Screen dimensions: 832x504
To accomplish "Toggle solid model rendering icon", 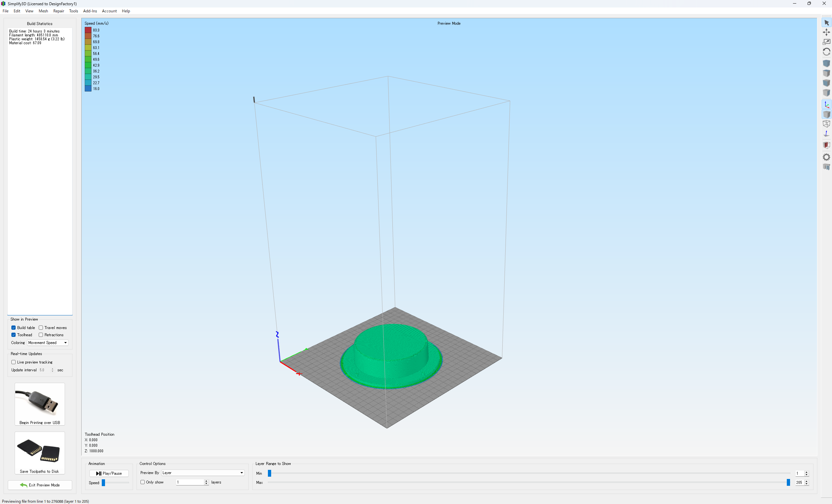I will point(826,114).
